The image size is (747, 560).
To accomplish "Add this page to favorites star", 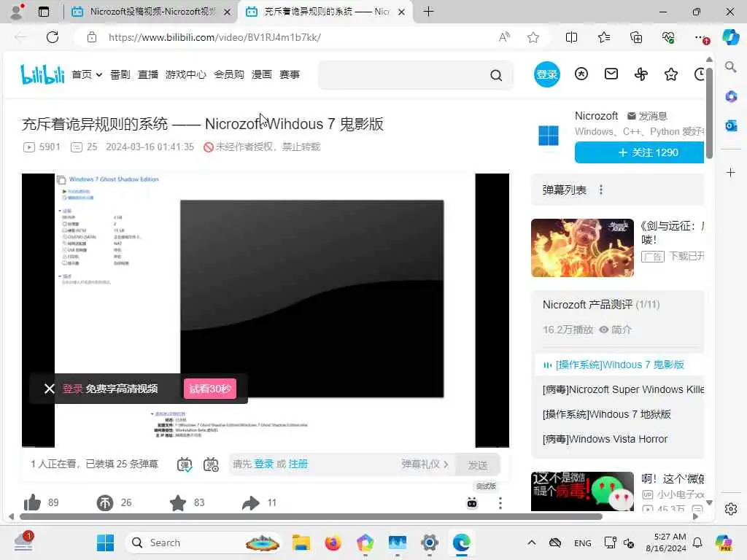I will tap(533, 37).
